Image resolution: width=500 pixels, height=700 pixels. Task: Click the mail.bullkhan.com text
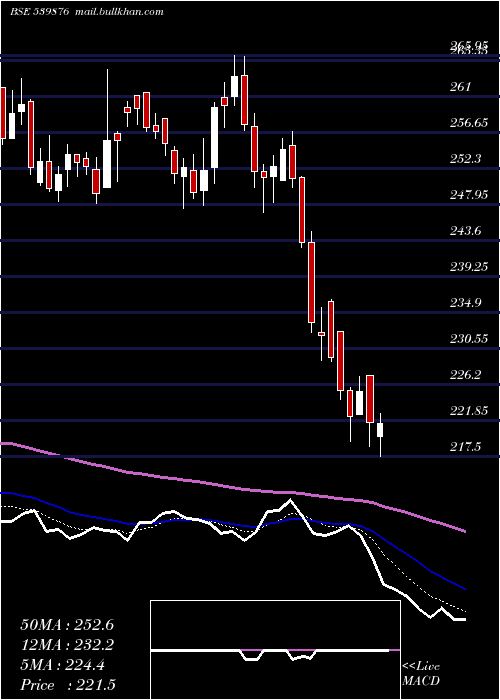(120, 12)
